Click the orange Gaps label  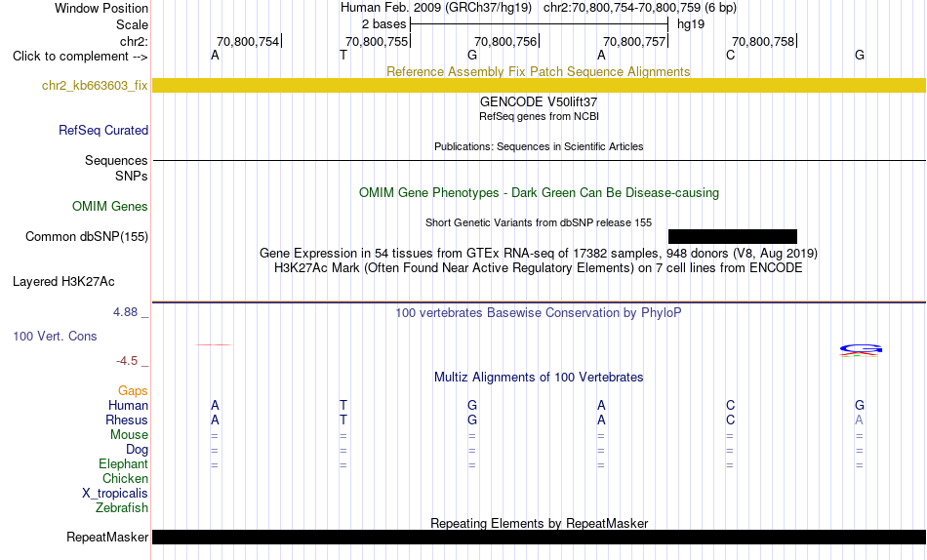[x=133, y=391]
